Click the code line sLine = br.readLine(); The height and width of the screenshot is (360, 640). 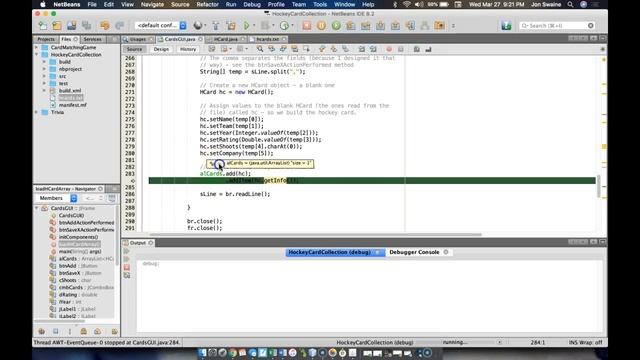click(x=235, y=194)
